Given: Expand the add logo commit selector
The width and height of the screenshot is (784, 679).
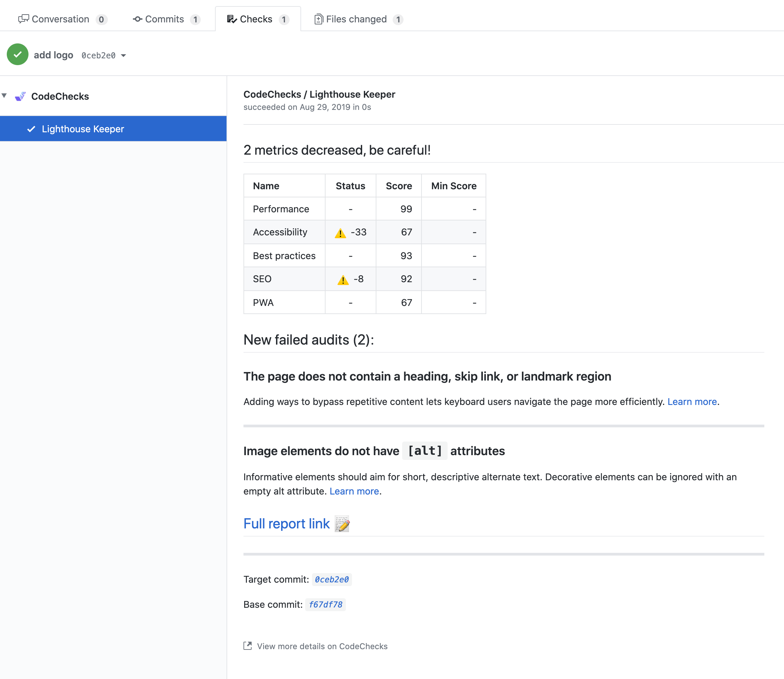Looking at the screenshot, I should [53, 55].
